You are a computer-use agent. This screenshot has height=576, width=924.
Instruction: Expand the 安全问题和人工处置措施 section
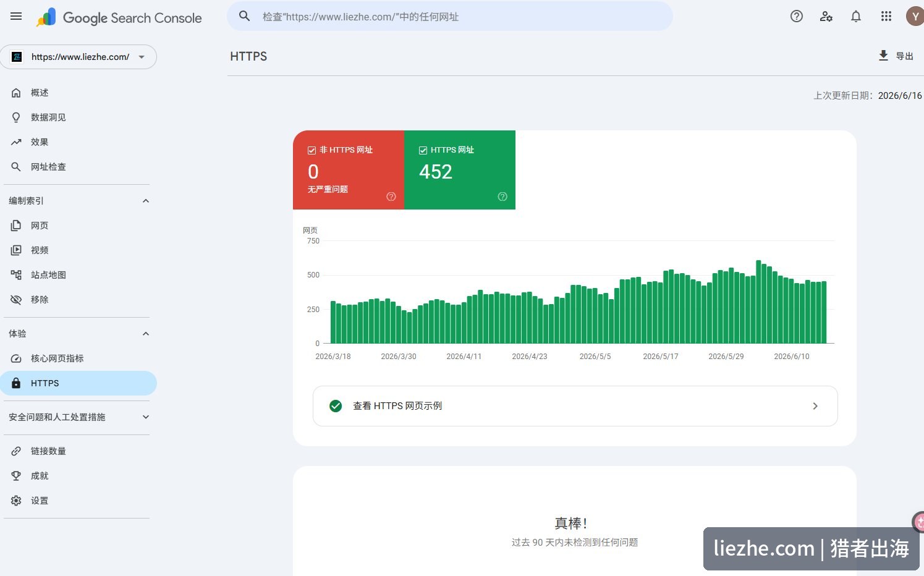(146, 417)
